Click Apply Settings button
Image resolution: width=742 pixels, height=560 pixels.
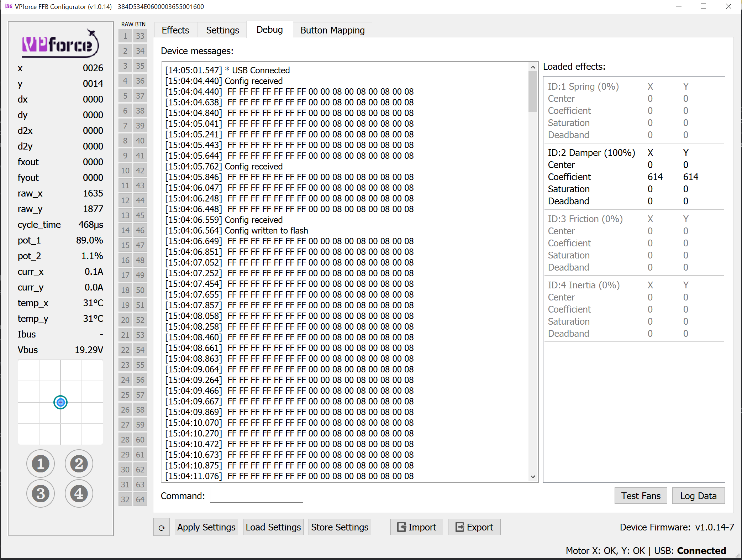tap(206, 527)
